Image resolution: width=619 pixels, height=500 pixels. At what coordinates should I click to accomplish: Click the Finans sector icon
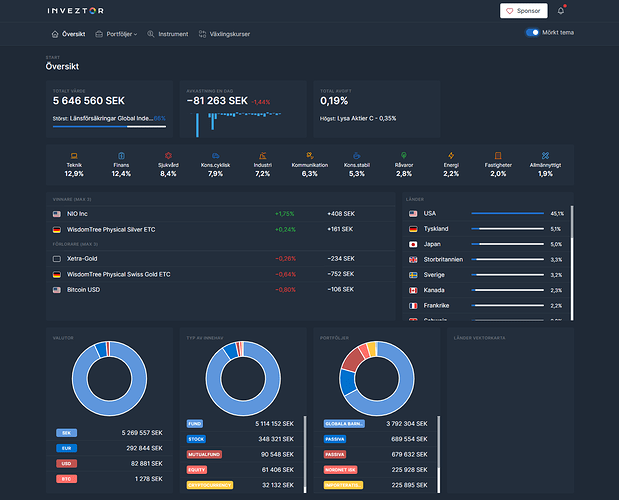tap(121, 155)
